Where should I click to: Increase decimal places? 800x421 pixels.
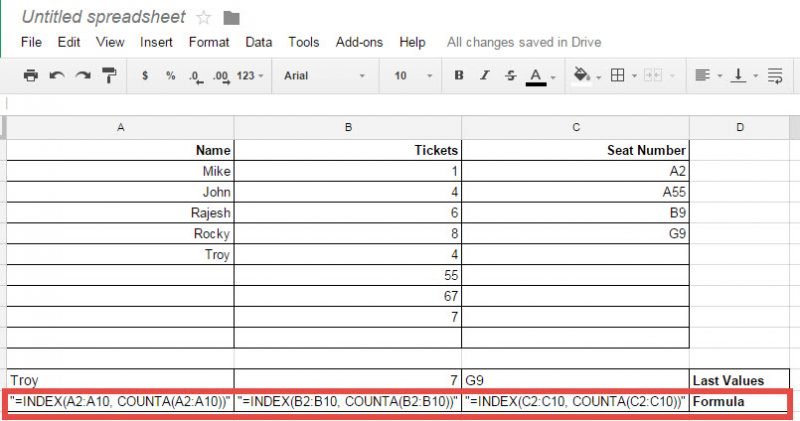(221, 77)
